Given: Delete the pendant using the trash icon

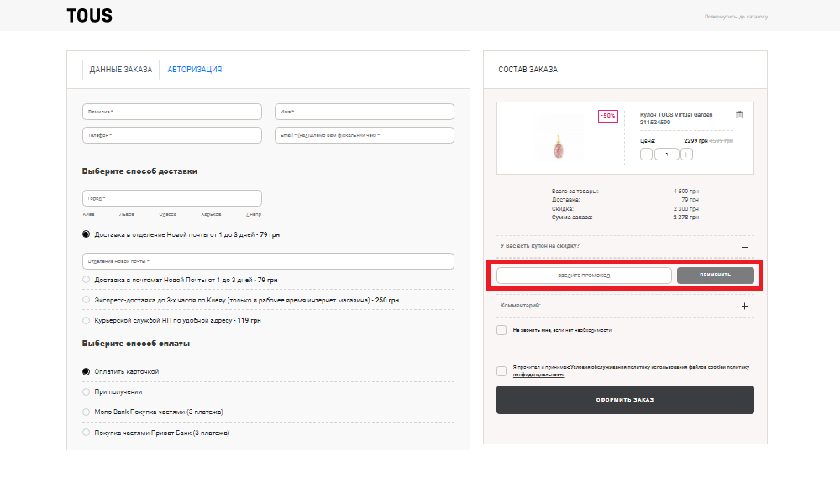Looking at the screenshot, I should [x=739, y=115].
